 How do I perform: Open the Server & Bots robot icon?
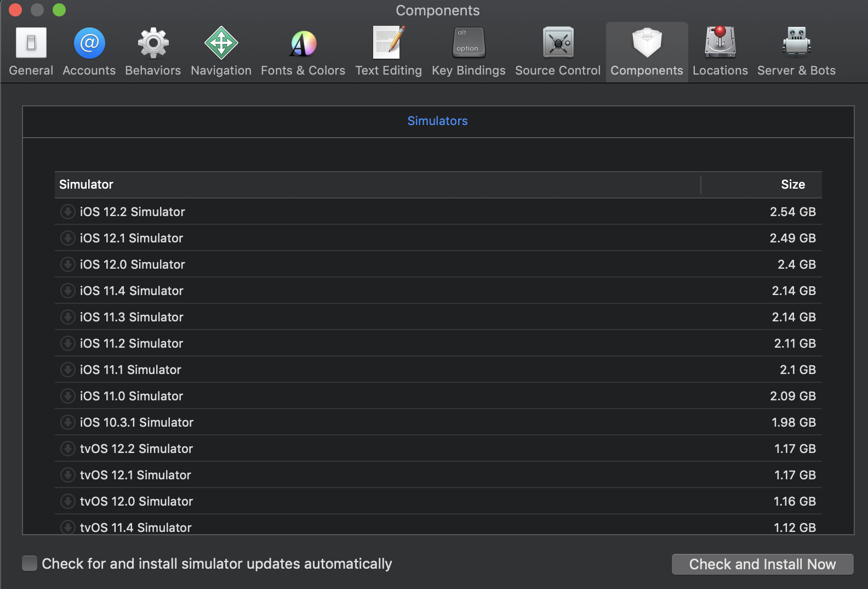click(796, 42)
